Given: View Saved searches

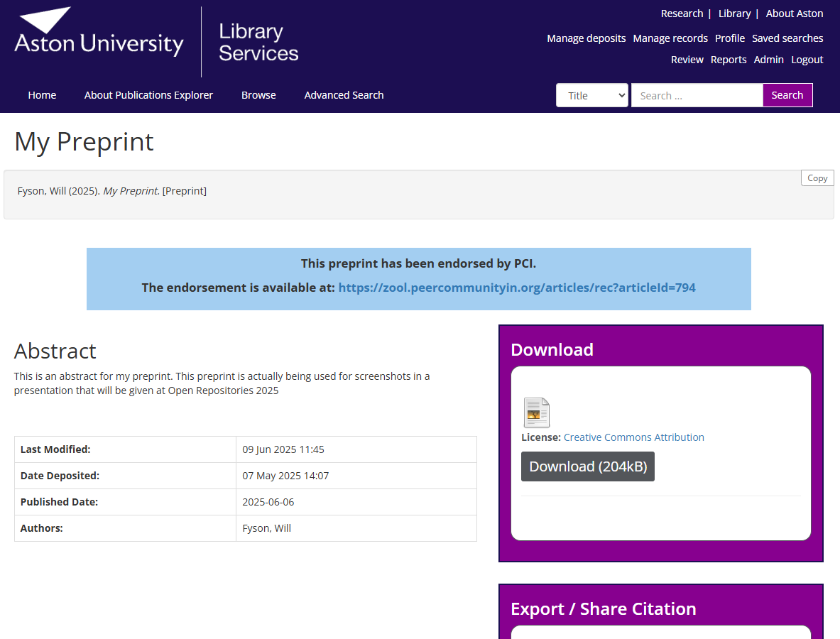Looking at the screenshot, I should coord(787,38).
